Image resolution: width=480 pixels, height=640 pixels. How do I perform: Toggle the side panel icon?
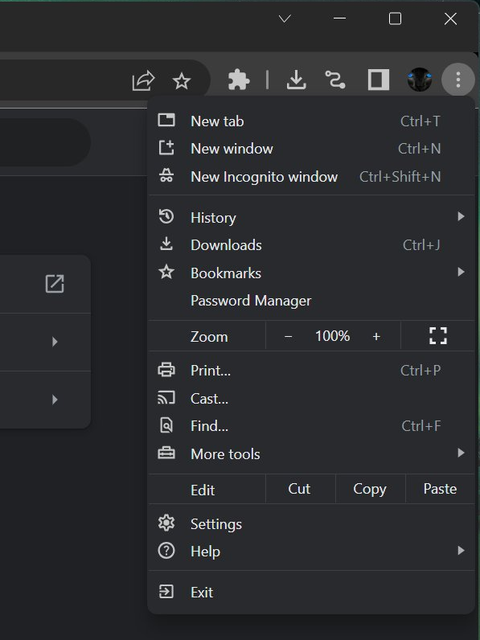point(378,79)
